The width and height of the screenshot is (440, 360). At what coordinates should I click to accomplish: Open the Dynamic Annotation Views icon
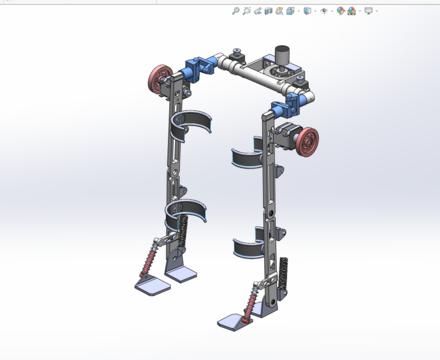[x=279, y=11]
